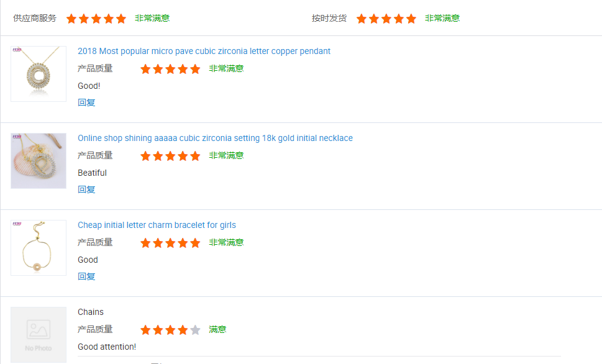
Task: Click the green 满意 label on Chains review
Action: point(217,329)
